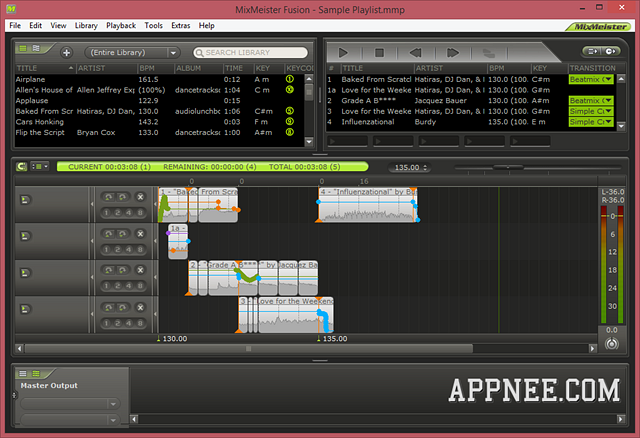Click the Stop playback button
The width and height of the screenshot is (640, 438).
[379, 53]
